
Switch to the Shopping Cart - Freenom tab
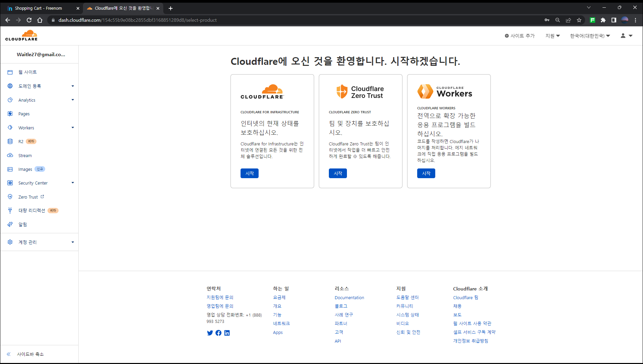pyautogui.click(x=38, y=8)
